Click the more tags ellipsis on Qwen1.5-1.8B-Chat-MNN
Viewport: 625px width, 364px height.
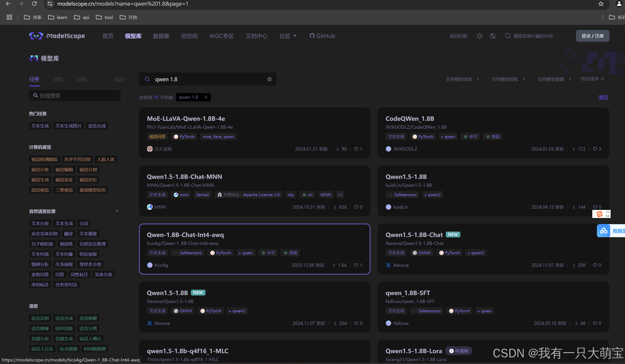[x=340, y=195]
